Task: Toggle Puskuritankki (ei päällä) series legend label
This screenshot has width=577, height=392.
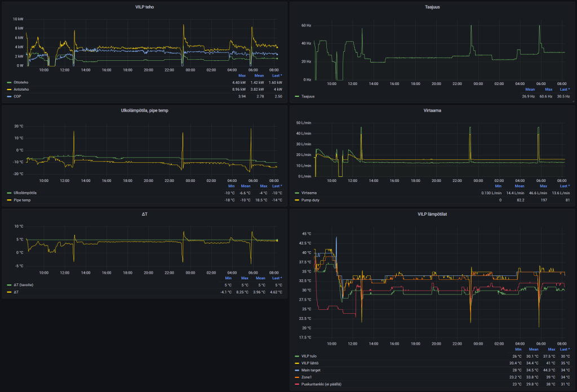Action: pos(322,384)
